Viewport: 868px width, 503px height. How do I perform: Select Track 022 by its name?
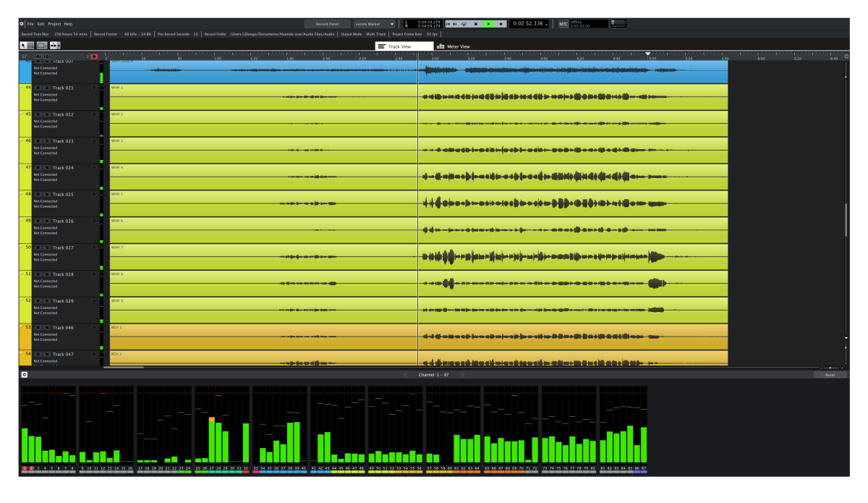pyautogui.click(x=63, y=114)
